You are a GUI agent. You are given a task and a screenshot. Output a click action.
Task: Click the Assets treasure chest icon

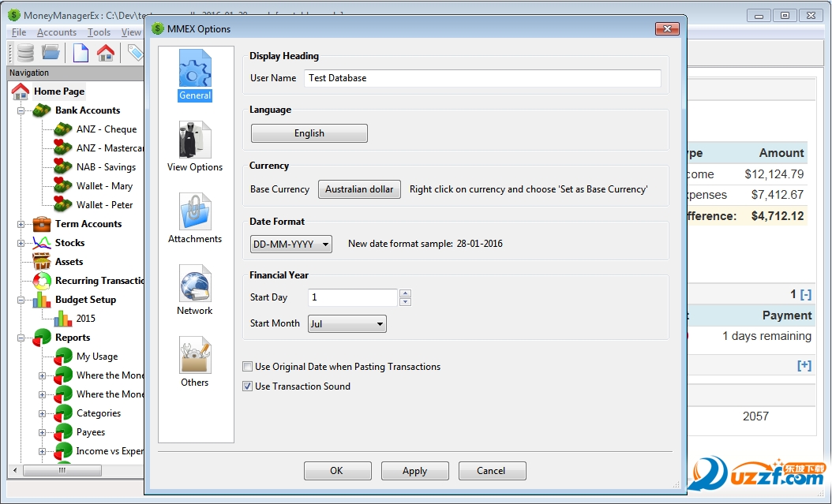(42, 262)
